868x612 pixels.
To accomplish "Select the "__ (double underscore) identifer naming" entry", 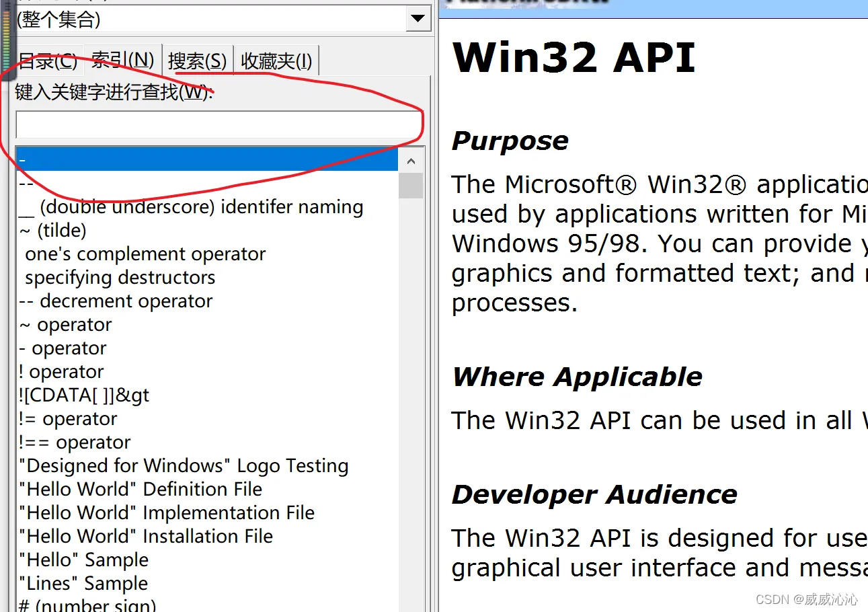I will coord(191,207).
